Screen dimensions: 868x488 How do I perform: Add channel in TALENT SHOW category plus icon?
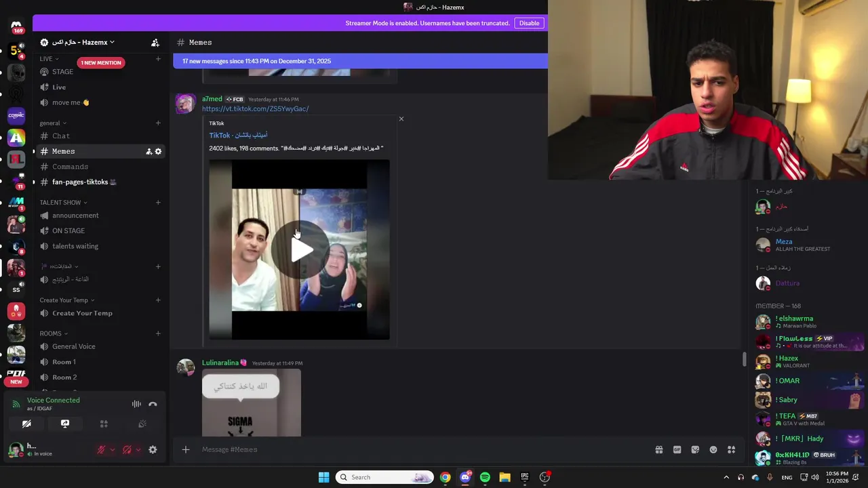[x=158, y=202]
